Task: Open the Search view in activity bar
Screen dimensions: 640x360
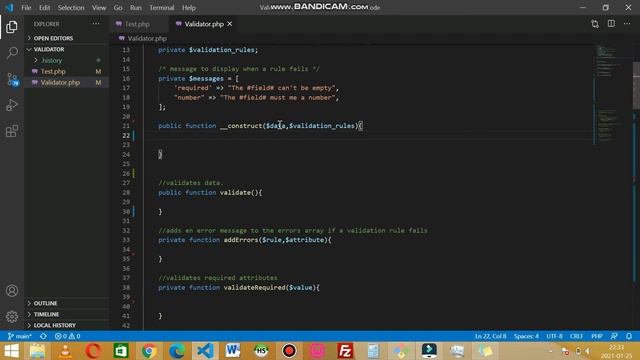Action: pyautogui.click(x=12, y=53)
